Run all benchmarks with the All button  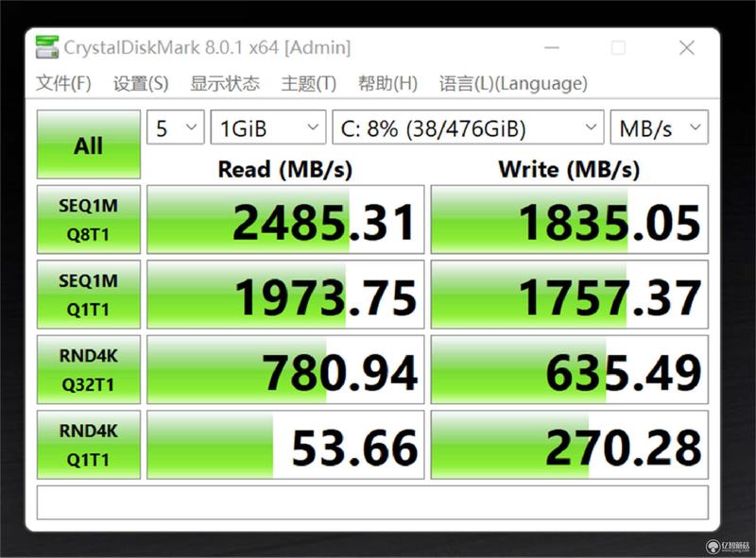89,144
